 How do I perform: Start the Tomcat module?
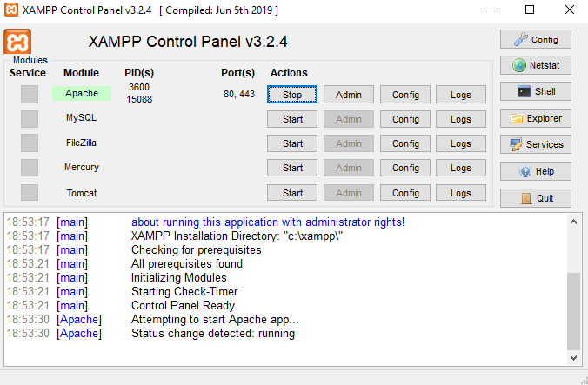292,193
